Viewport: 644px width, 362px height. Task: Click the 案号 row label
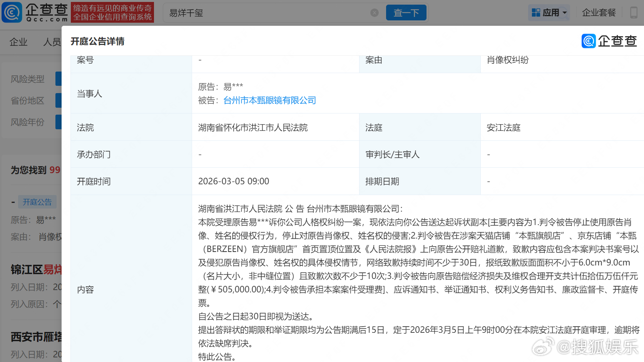pyautogui.click(x=85, y=60)
